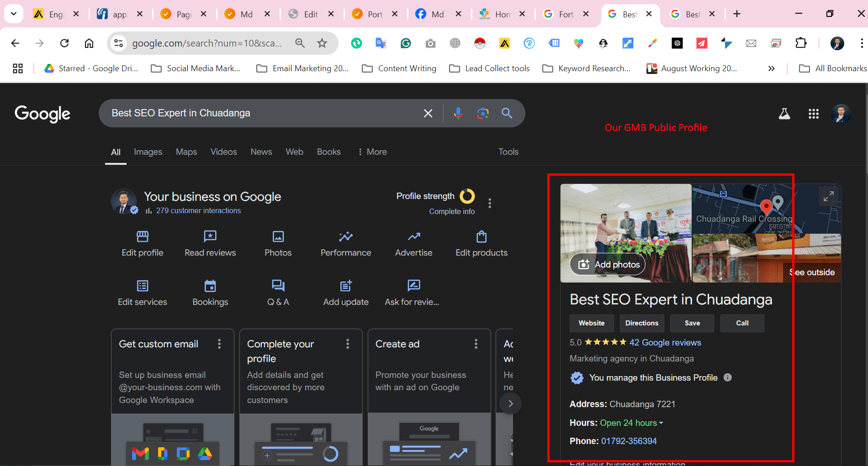Open Chrome extensions puzzle icon

tap(801, 43)
